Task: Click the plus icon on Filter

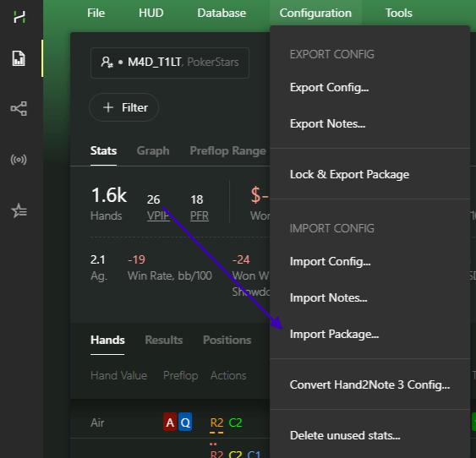Action: [108, 107]
